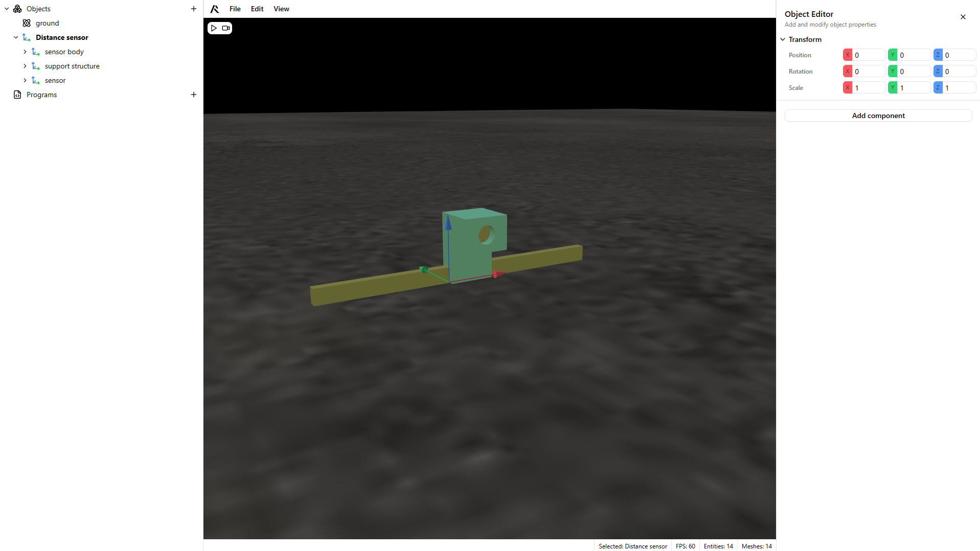Click the play simulation icon

coord(214,28)
